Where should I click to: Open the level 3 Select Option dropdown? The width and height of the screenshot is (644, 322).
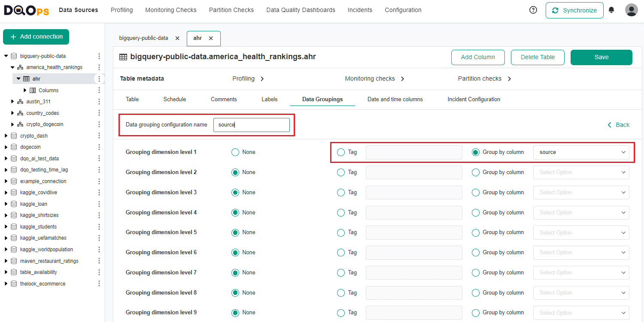tap(581, 193)
